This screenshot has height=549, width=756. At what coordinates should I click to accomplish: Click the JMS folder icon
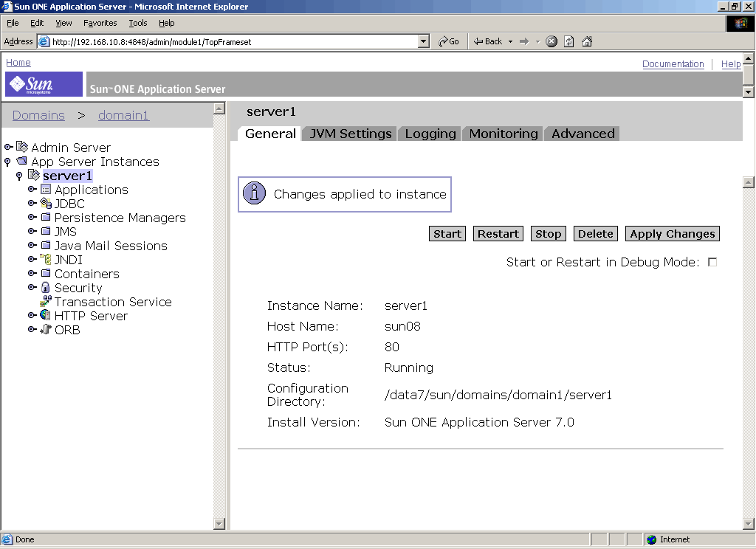[46, 231]
